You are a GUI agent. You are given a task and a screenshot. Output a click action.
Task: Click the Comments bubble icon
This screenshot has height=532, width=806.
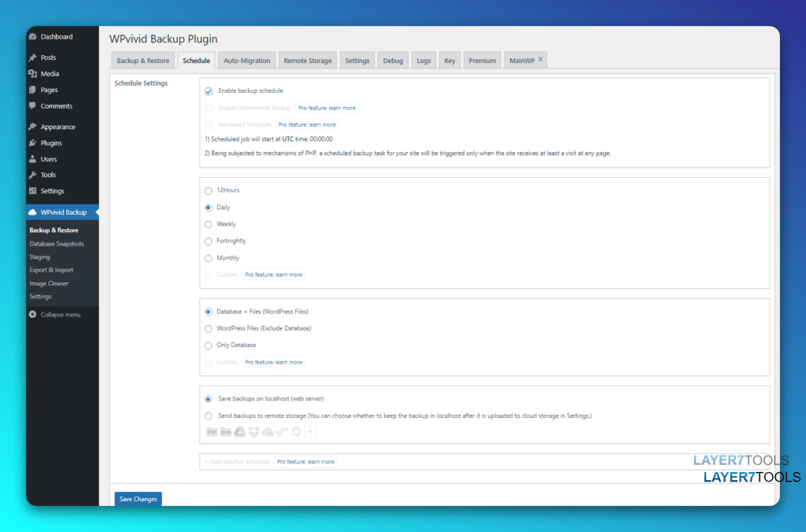click(x=33, y=106)
